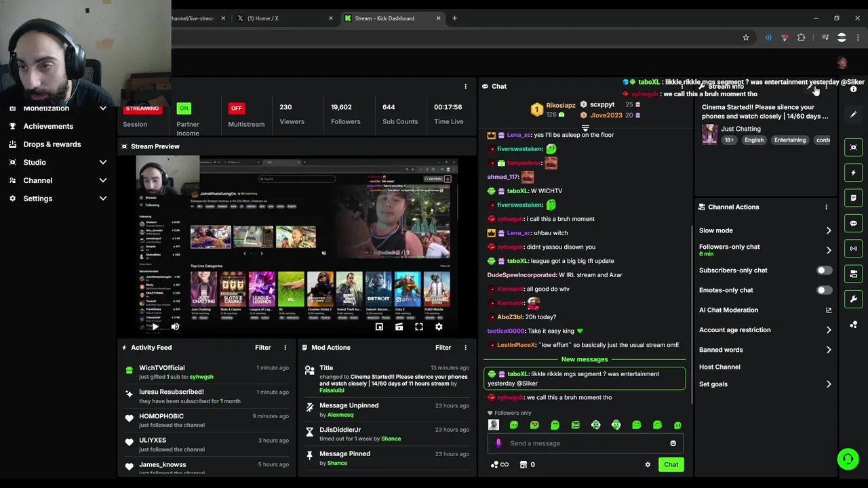Switch stream preview to theater mode
This screenshot has width=868, height=488.
(399, 327)
